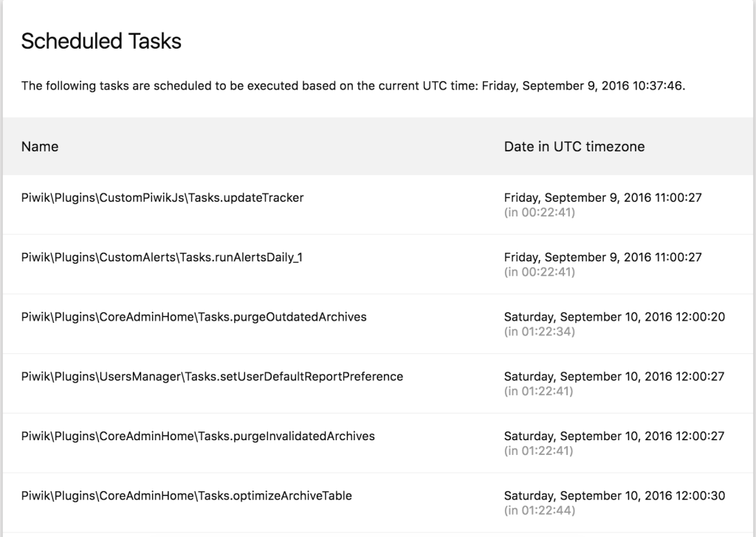
Task: Click the Saturday 12:00:20 date for purgeOutdatedArchives
Action: pos(614,317)
